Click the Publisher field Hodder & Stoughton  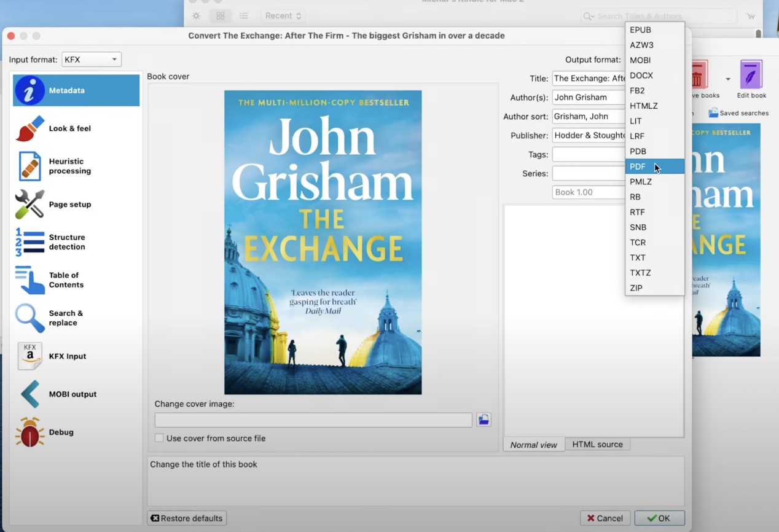(x=589, y=135)
